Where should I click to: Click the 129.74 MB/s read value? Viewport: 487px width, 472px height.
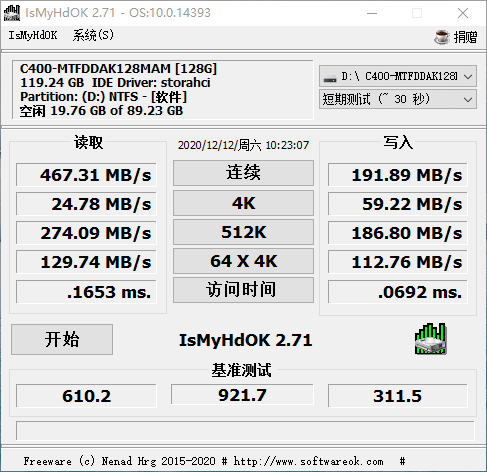point(86,262)
